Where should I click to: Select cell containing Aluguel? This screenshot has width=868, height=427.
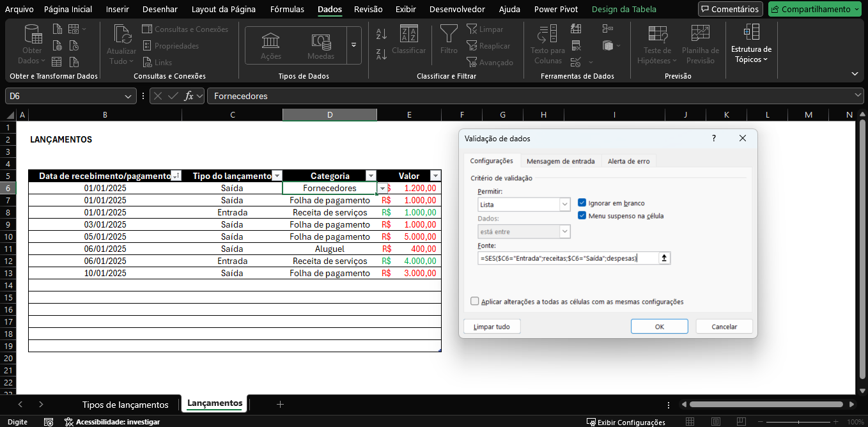330,249
